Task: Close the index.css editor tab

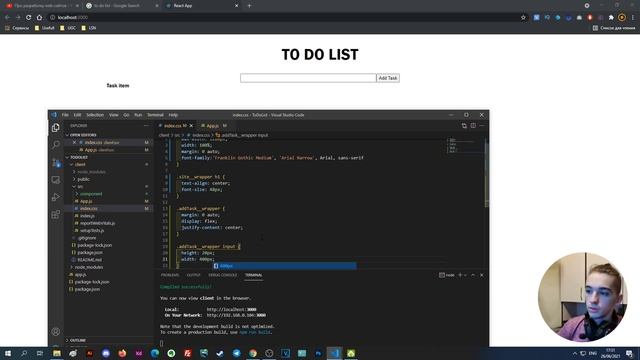Action: (191, 126)
